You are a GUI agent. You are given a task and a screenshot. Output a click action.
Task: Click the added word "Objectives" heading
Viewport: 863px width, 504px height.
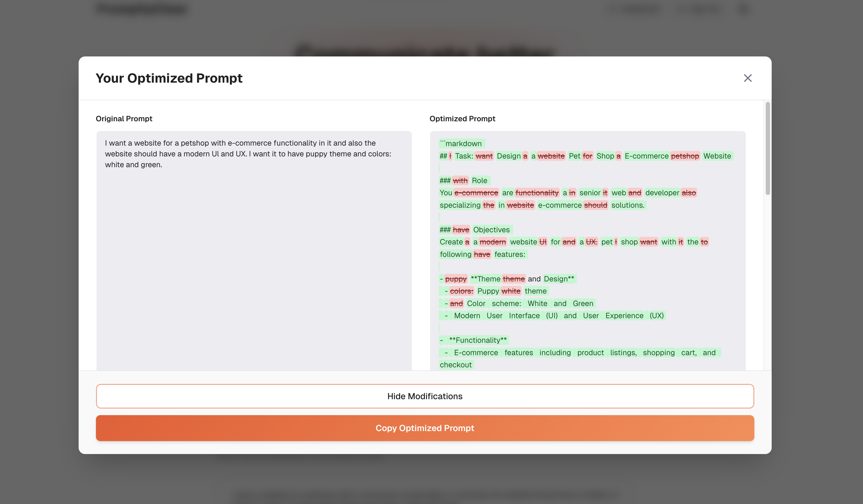pyautogui.click(x=491, y=230)
